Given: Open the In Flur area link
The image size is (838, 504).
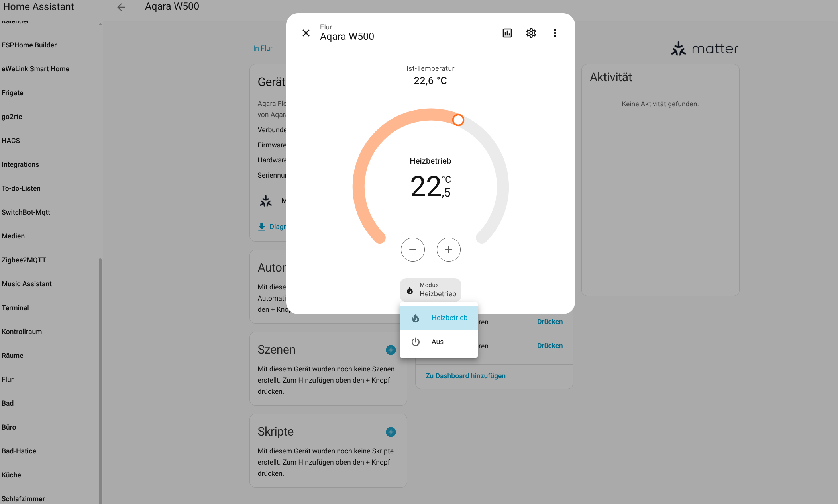Looking at the screenshot, I should (263, 48).
